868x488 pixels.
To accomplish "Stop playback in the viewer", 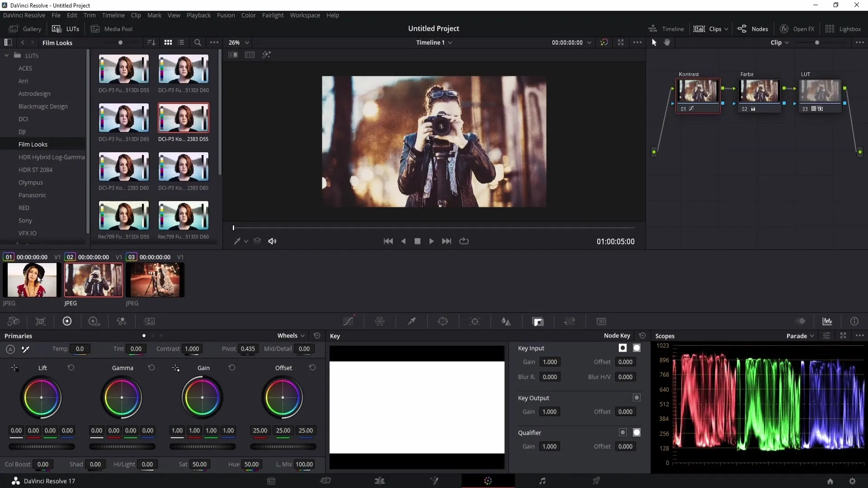I will (x=417, y=241).
